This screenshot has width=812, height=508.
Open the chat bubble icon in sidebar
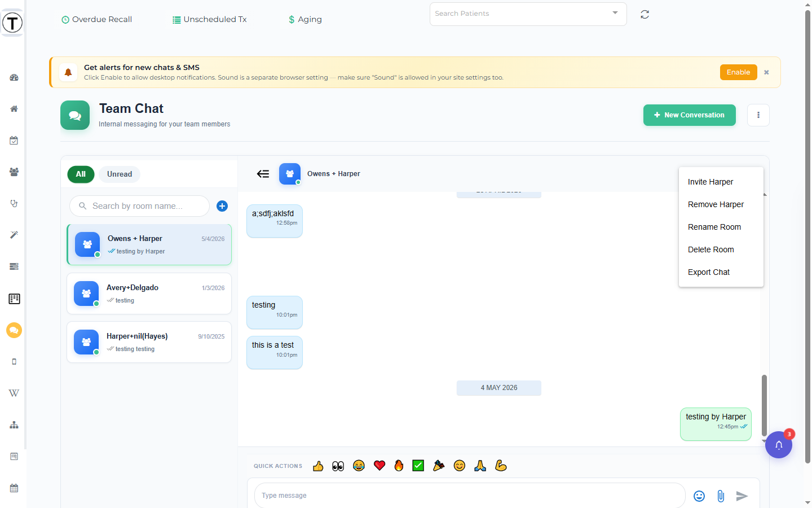14,330
